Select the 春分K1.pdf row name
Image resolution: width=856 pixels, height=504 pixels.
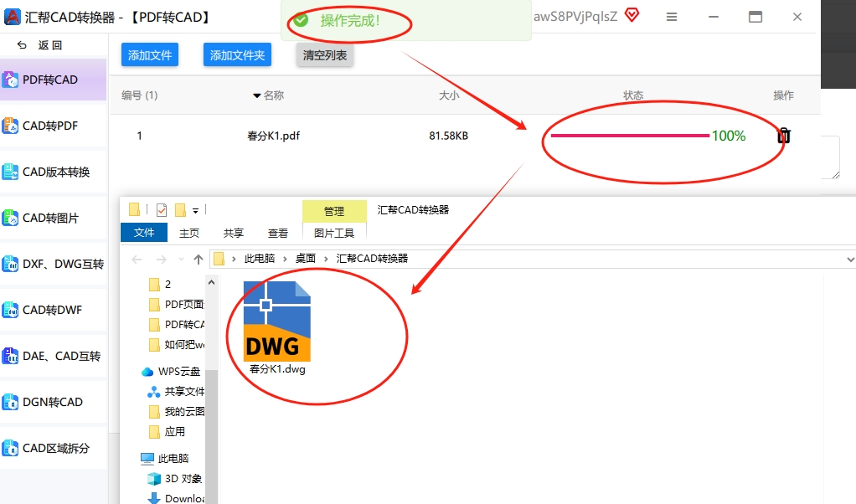[x=274, y=136]
